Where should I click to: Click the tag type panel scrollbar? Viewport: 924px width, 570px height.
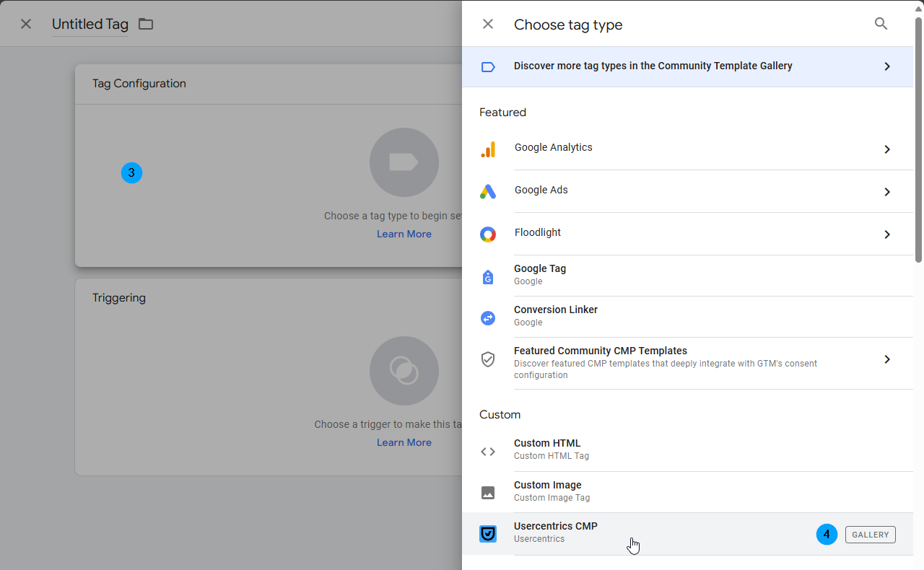918,141
